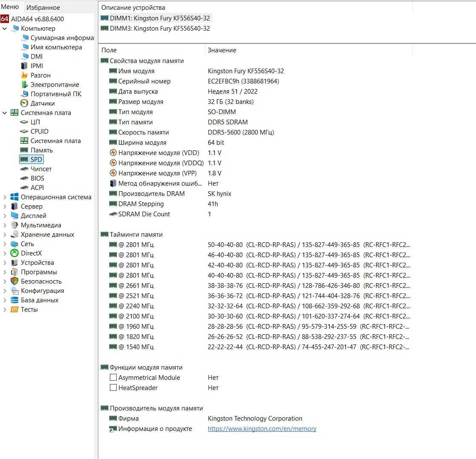Image resolution: width=476 pixels, height=459 pixels.
Task: Click the Системная плата category icon
Action: point(14,113)
